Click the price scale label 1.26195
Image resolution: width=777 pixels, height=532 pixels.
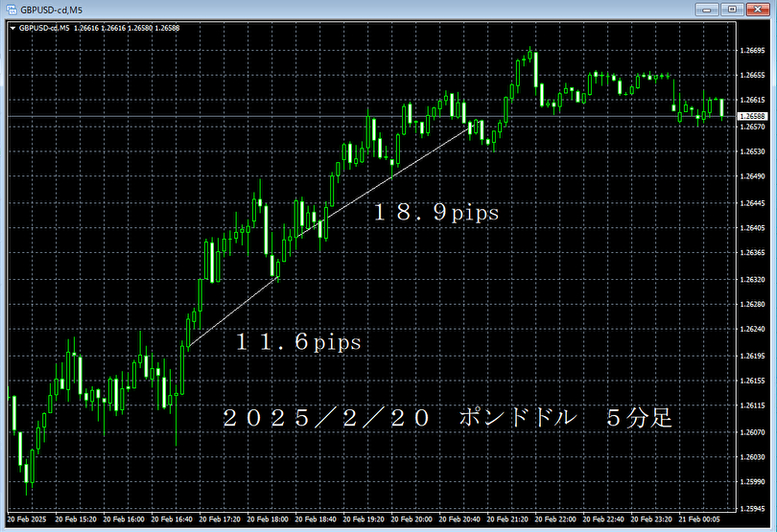click(752, 357)
